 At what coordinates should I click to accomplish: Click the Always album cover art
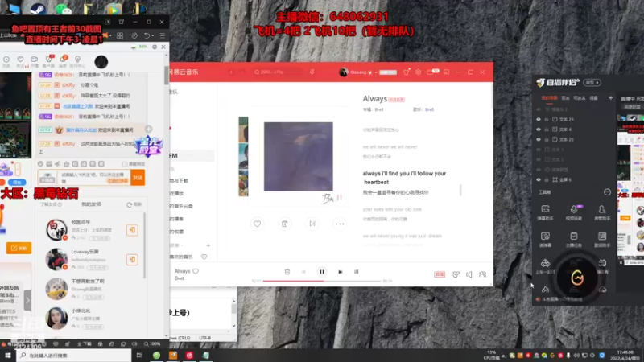[298, 156]
